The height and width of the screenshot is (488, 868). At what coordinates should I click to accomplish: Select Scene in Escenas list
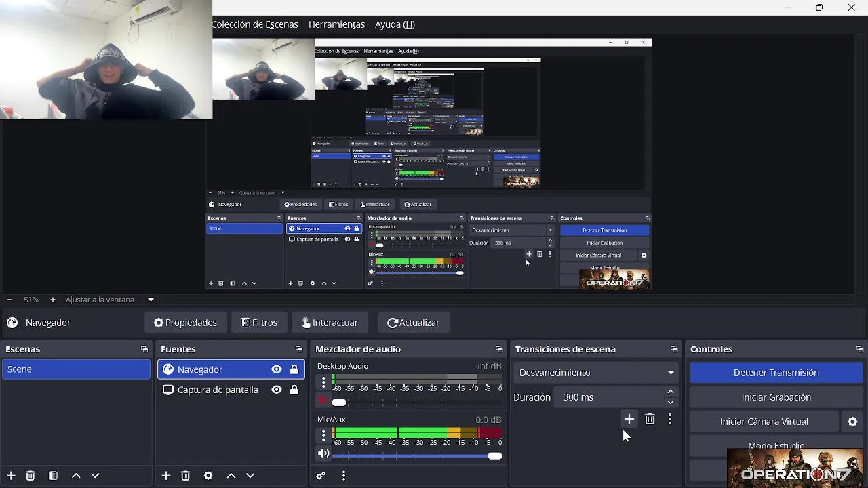(x=76, y=369)
